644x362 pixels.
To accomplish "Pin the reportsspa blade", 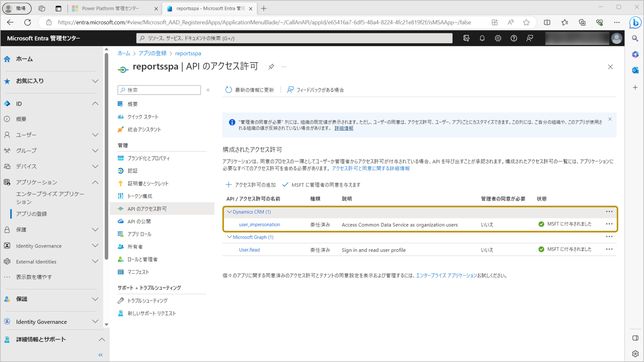I will [271, 67].
